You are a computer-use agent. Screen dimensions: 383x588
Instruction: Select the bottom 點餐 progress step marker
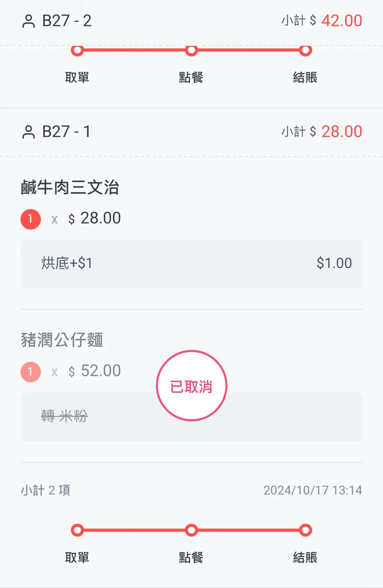click(191, 530)
